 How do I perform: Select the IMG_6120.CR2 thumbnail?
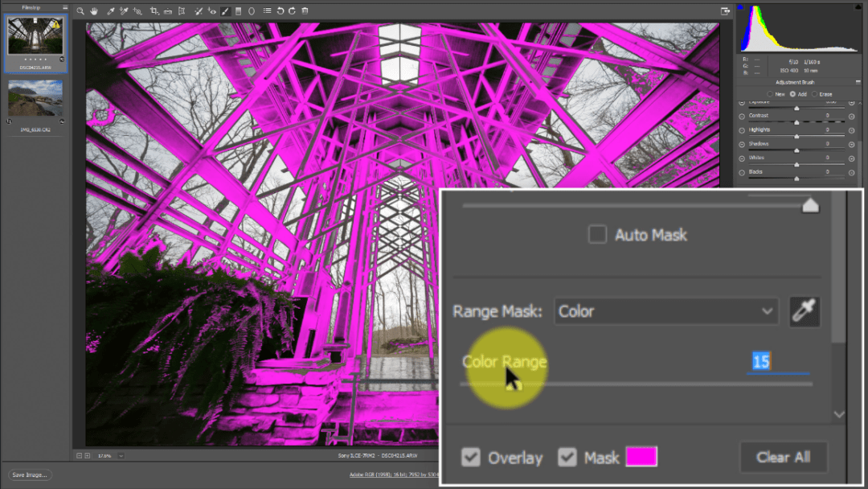pyautogui.click(x=34, y=98)
